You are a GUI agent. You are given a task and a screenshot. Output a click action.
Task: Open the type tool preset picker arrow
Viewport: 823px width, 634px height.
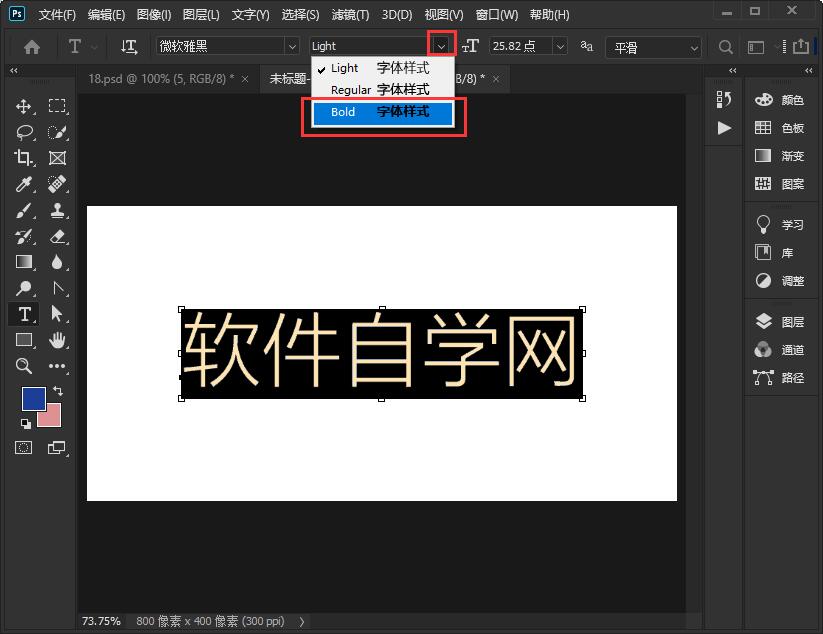click(94, 47)
